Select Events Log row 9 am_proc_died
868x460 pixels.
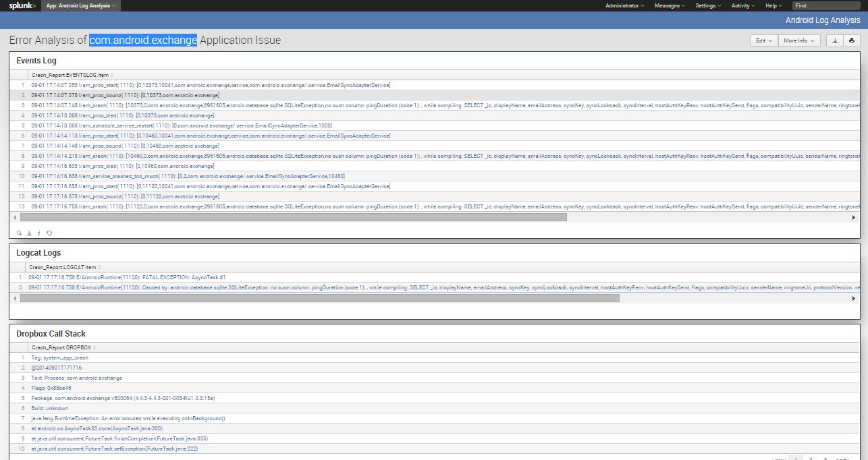(x=435, y=166)
